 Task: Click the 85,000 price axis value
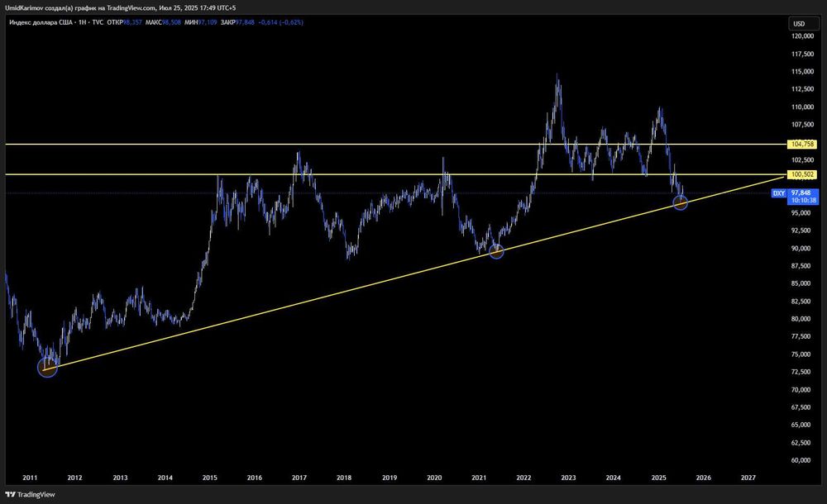tap(801, 283)
